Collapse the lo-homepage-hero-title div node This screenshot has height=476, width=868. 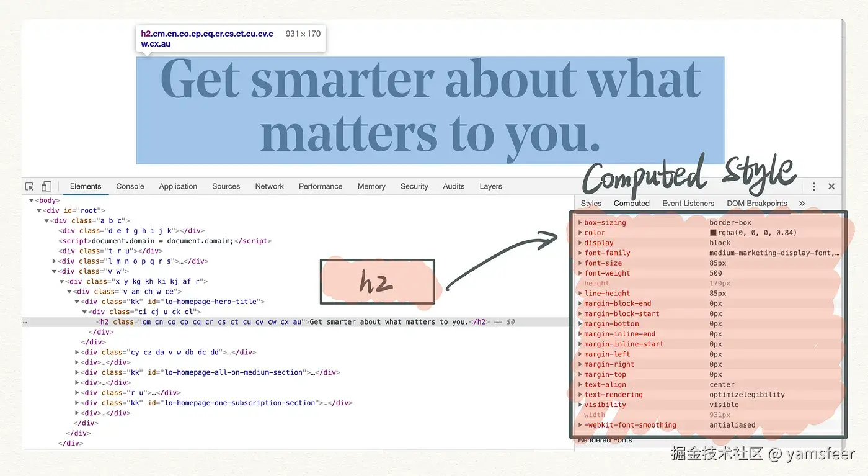(x=77, y=302)
